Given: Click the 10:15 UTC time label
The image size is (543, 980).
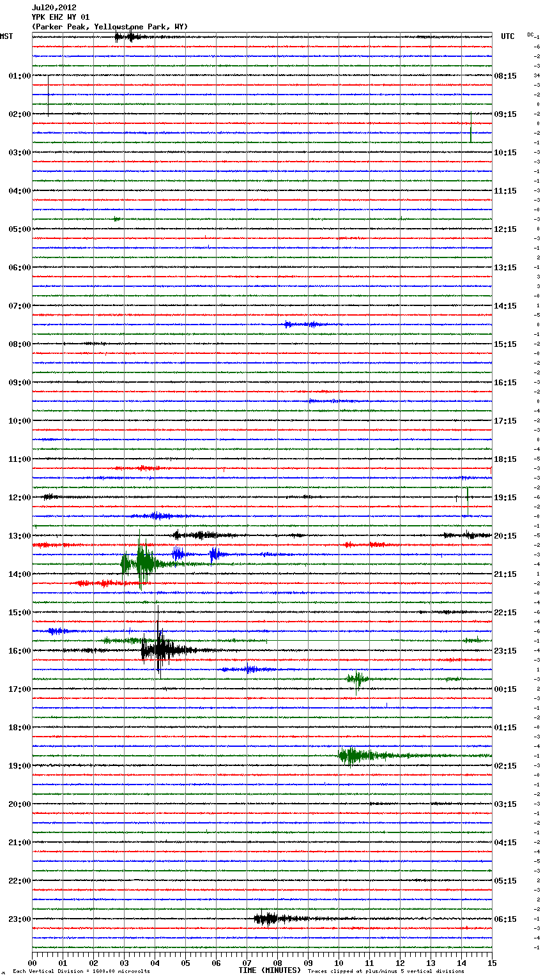Looking at the screenshot, I should click(x=505, y=153).
